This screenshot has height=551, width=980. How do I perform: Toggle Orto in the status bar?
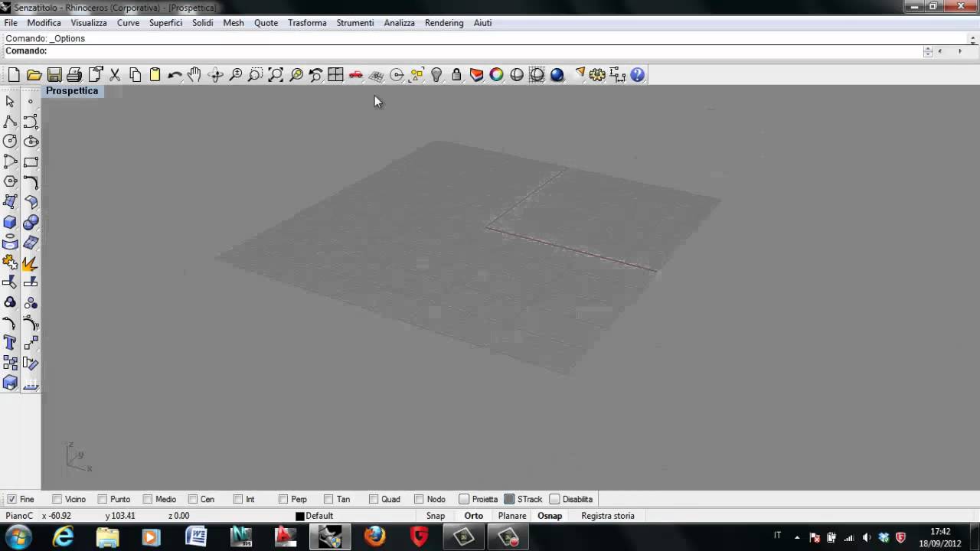(473, 516)
